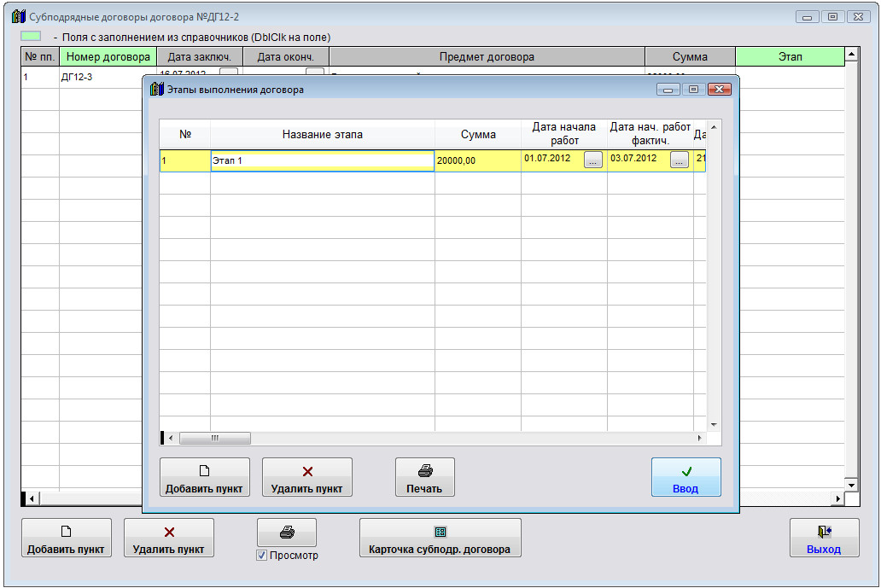Viewport: 881px width, 588px height.
Task: Click the main grid scroll-up arrow
Action: pos(852,55)
